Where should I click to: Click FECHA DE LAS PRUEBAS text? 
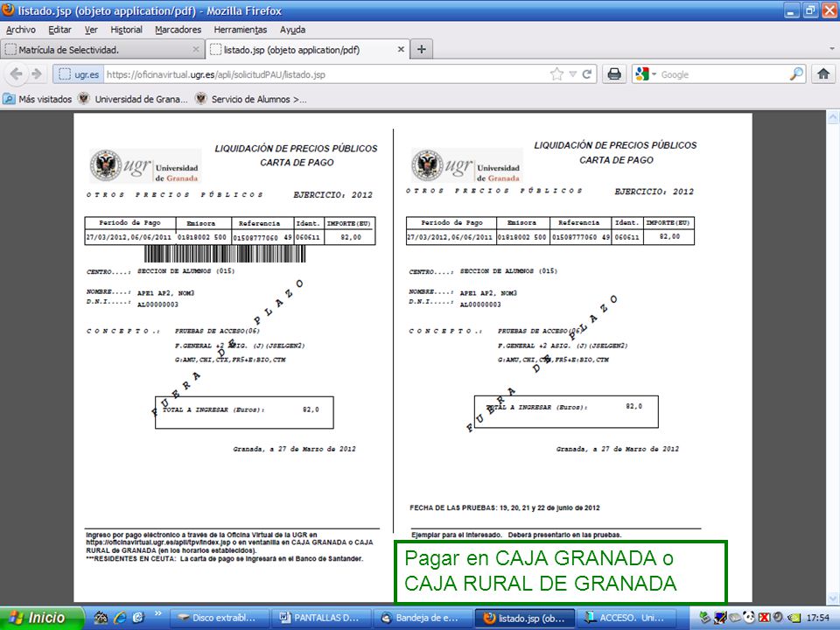point(505,507)
